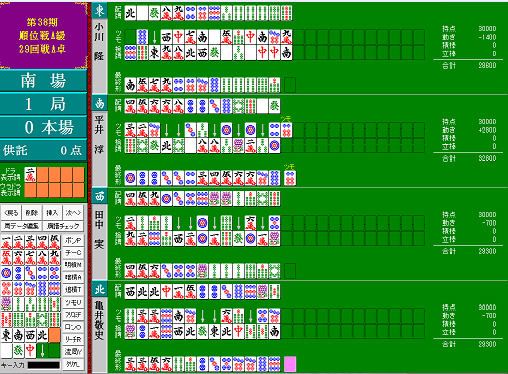Focus the キー入力 black input field
508x374 pixels.
[44, 365]
